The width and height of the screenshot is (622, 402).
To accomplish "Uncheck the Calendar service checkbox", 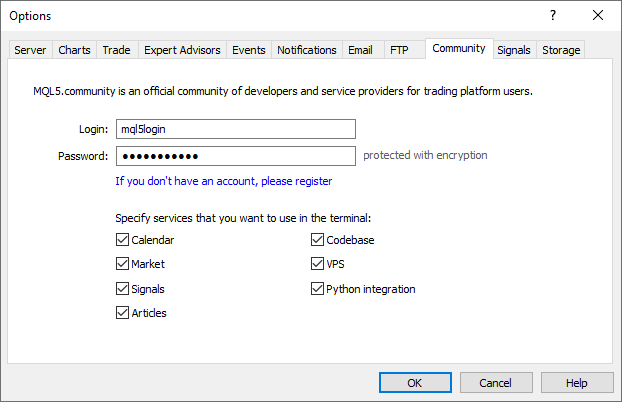I will click(x=122, y=240).
